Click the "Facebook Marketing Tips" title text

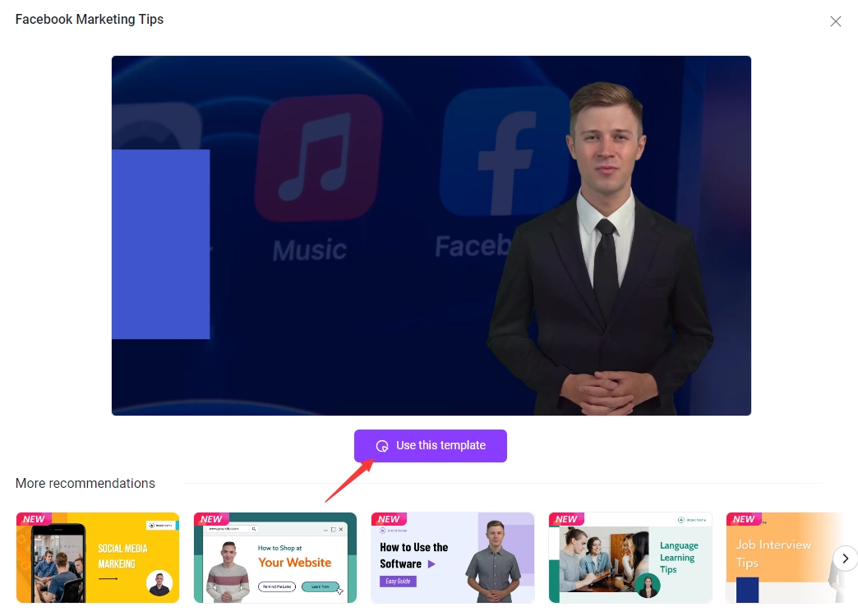point(89,19)
